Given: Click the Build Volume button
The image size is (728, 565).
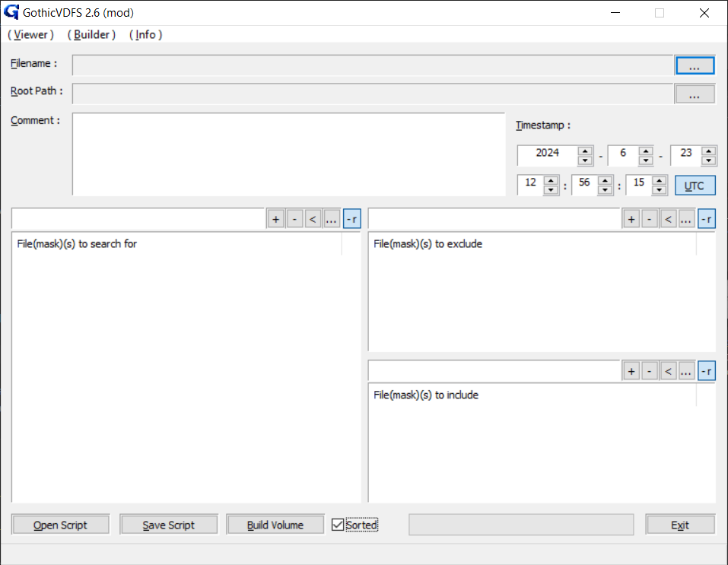Looking at the screenshot, I should click(275, 525).
